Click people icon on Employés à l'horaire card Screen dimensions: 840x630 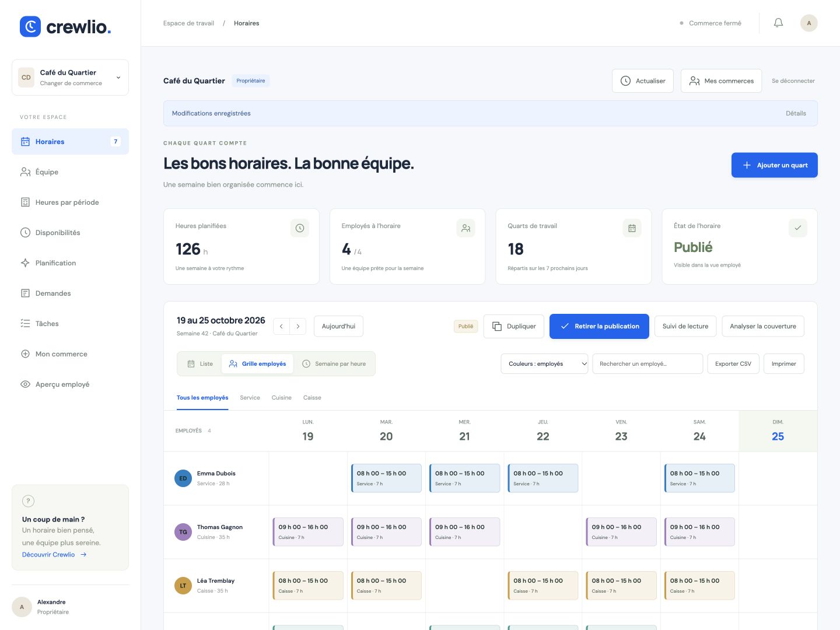coord(466,228)
